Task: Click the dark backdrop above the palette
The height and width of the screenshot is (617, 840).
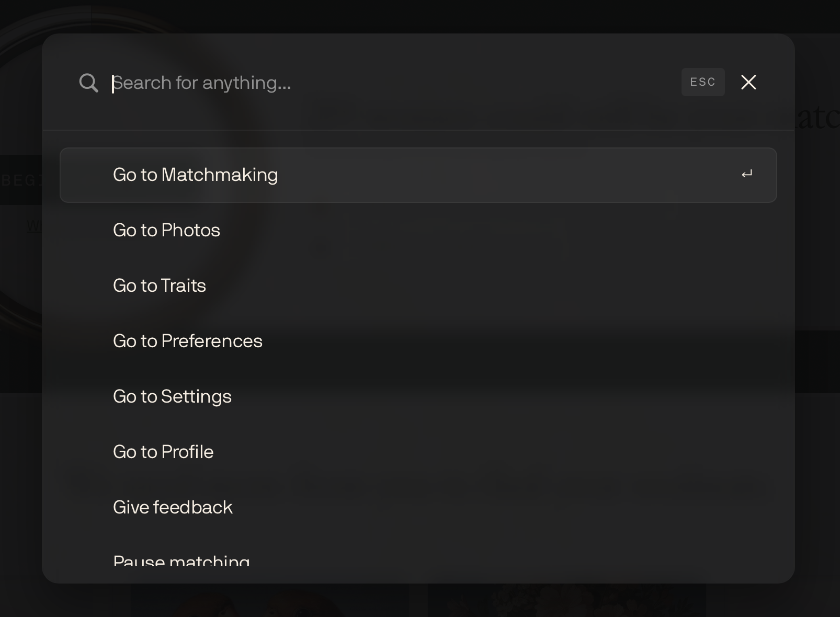Action: [x=418, y=16]
